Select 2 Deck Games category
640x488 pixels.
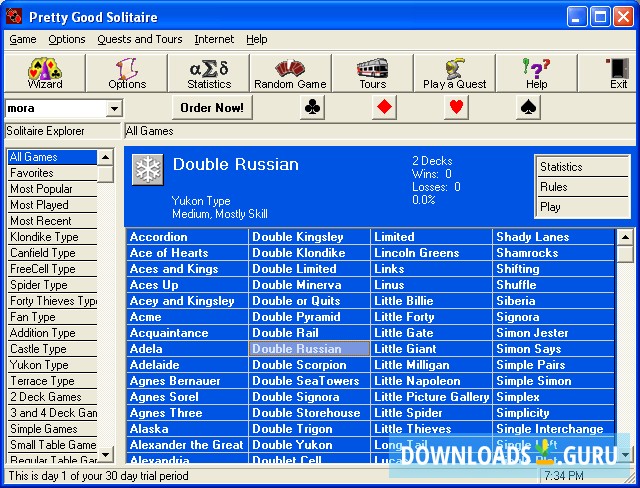tap(52, 397)
